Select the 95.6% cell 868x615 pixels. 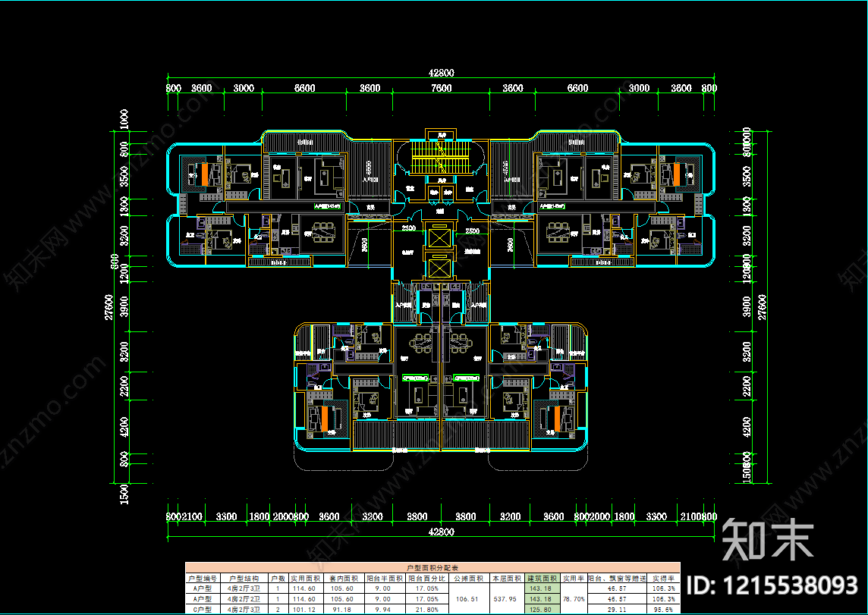[x=663, y=609]
